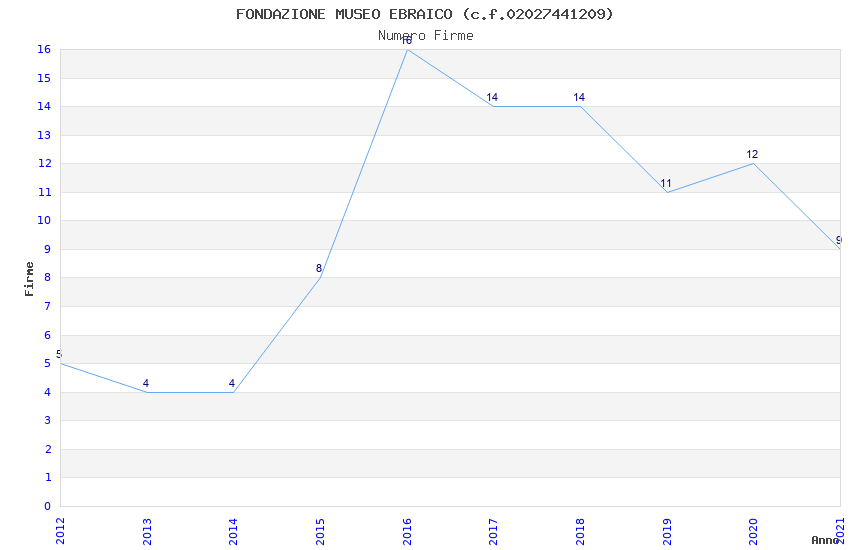This screenshot has height=550, width=850.
Task: Click data value 8 at year 2015
Action: (x=319, y=268)
